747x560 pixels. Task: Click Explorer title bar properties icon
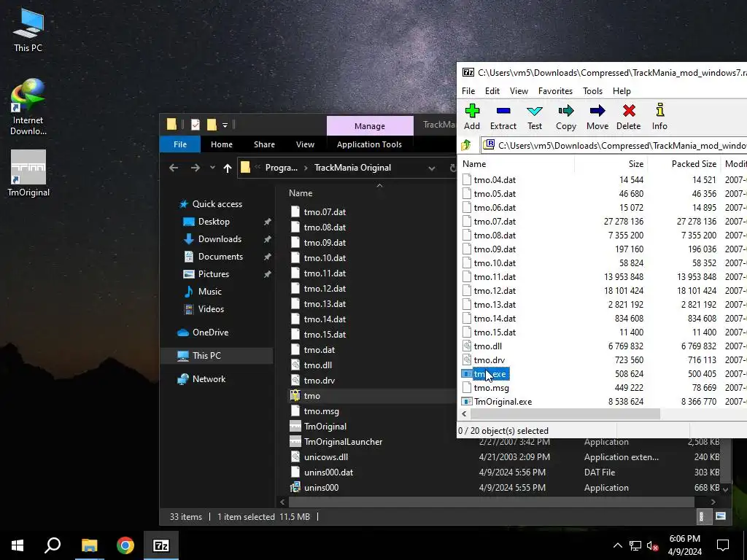(196, 125)
